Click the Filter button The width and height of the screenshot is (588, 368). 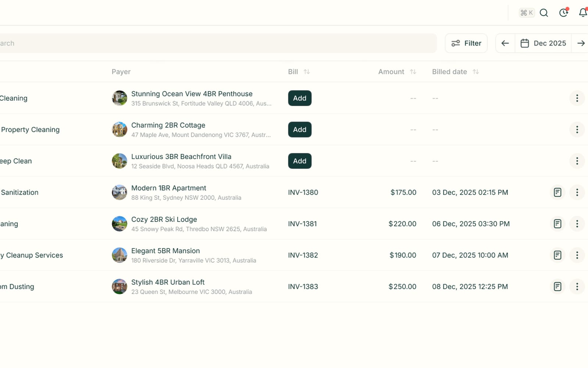[x=466, y=43]
